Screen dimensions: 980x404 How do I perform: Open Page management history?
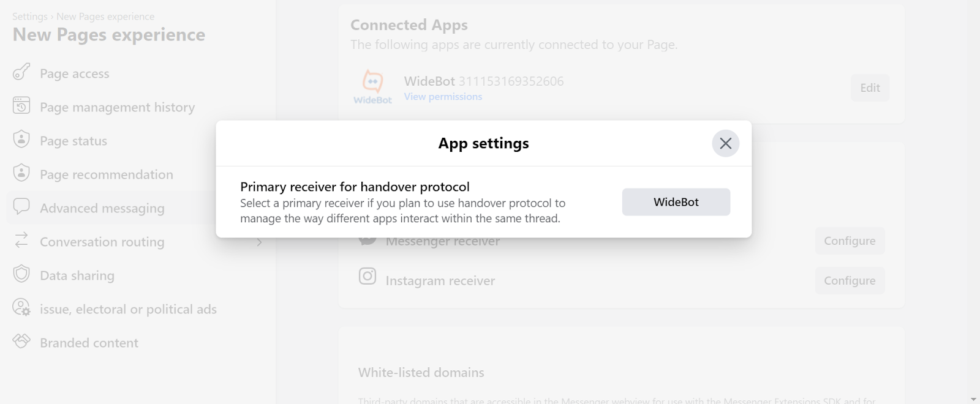[x=118, y=107]
